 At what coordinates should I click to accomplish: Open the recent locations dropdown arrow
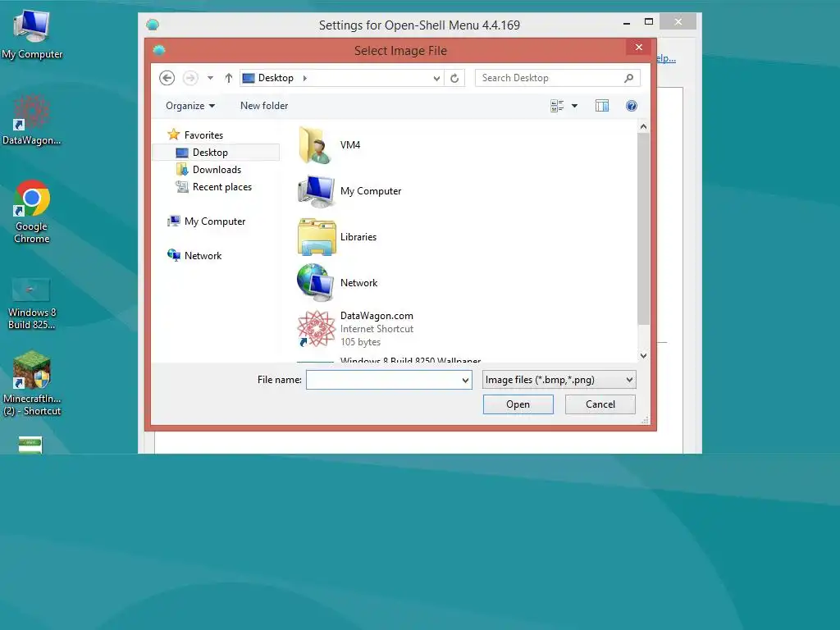tap(211, 78)
